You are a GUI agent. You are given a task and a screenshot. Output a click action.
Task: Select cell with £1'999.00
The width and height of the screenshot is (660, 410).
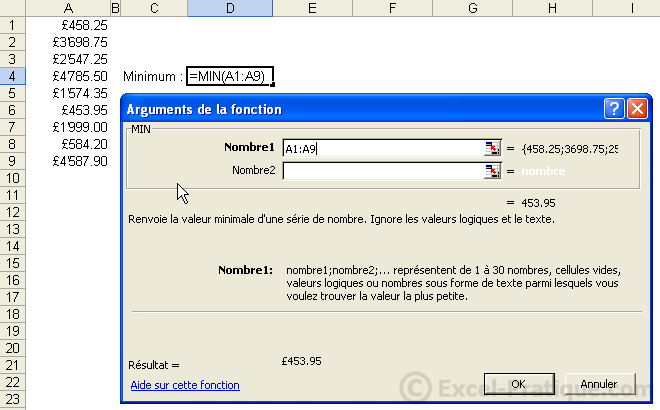coord(68,127)
